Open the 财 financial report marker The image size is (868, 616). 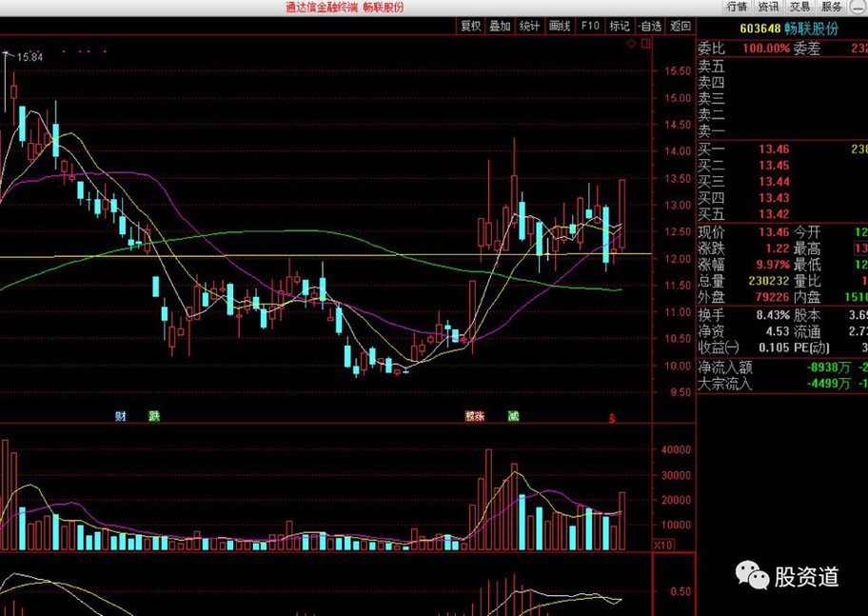click(x=121, y=416)
